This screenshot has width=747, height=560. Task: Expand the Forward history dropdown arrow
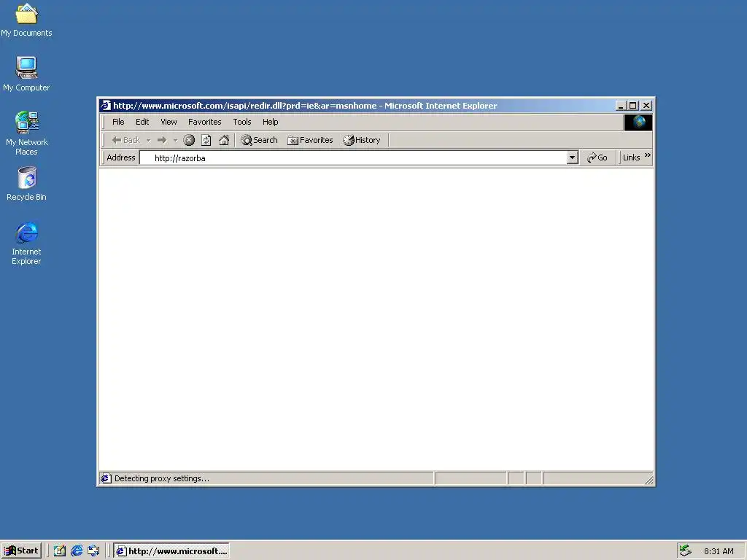175,140
